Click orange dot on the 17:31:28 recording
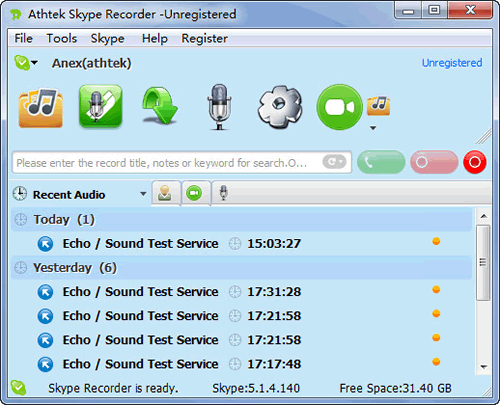This screenshot has width=500, height=405. [436, 289]
